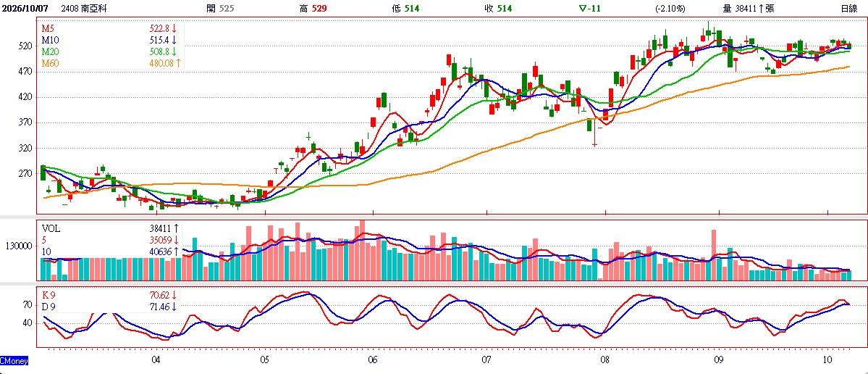This screenshot has height=374, width=868.
Task: Click the 320 price axis label
Action: coord(27,148)
